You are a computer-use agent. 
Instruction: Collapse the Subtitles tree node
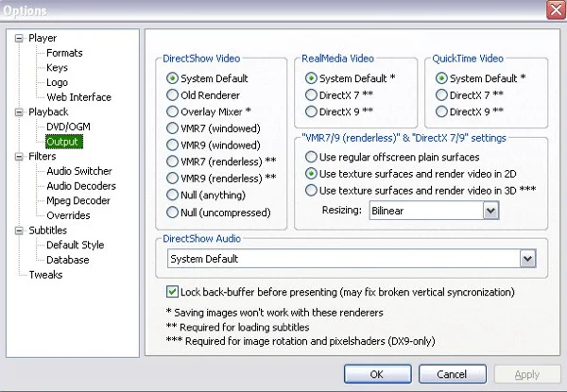[x=19, y=230]
